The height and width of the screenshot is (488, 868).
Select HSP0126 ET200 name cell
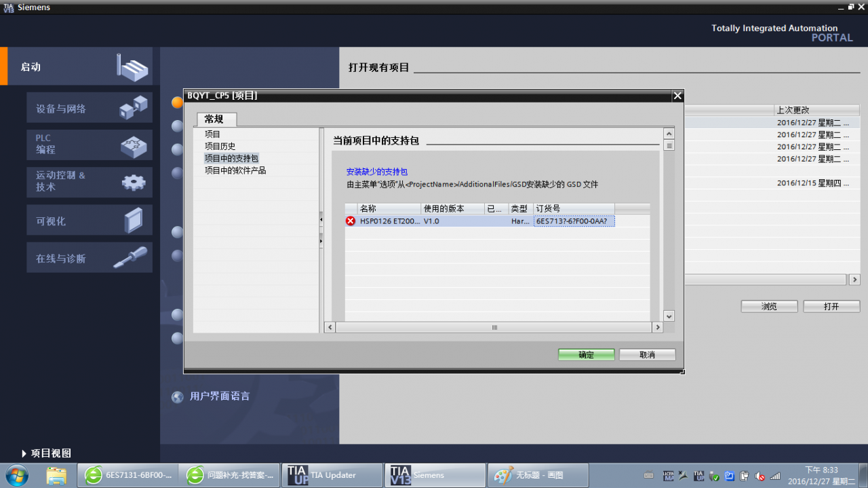click(x=389, y=221)
